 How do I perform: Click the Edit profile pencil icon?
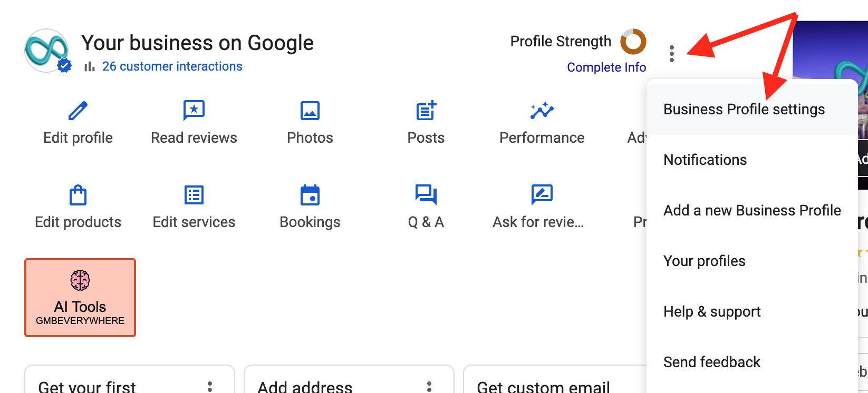[78, 111]
